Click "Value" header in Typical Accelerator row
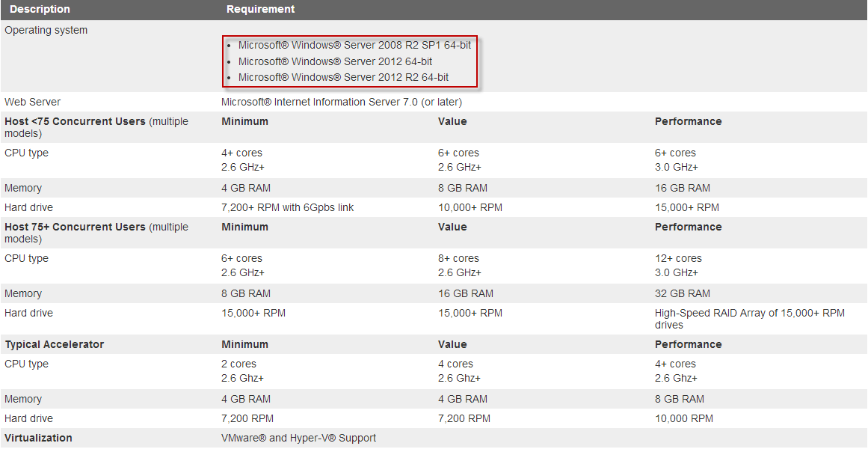868x449 pixels. point(452,345)
